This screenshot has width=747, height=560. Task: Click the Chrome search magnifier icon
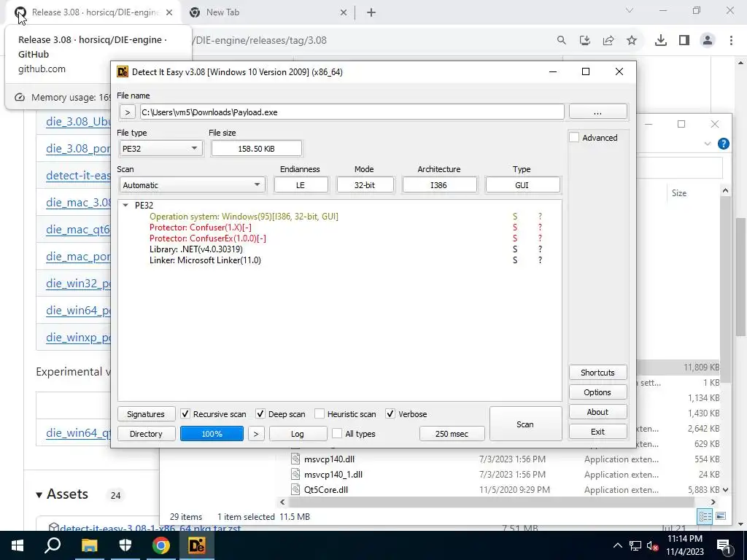tap(562, 41)
